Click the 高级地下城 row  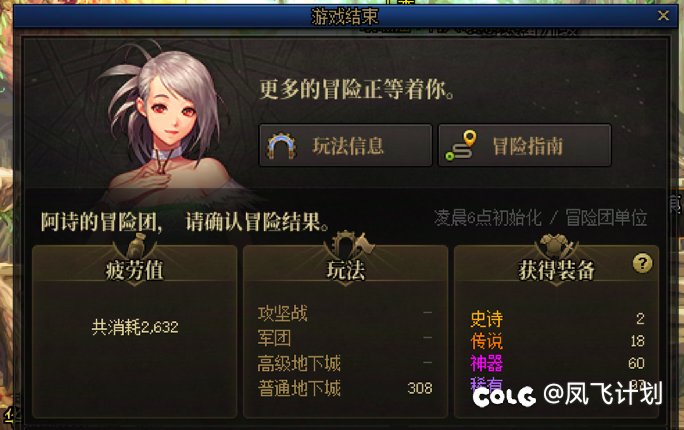click(345, 363)
